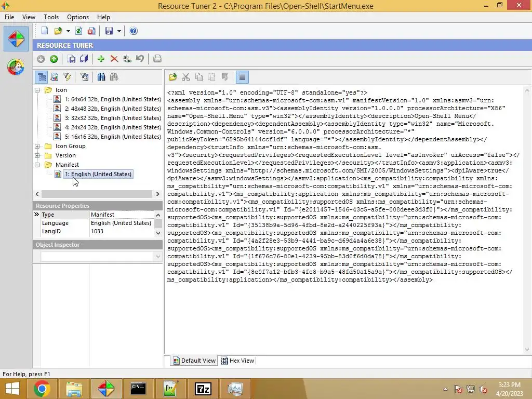Screen dimensions: 532x399
Task: Toggle the resource tree view button
Action: [x=42, y=77]
